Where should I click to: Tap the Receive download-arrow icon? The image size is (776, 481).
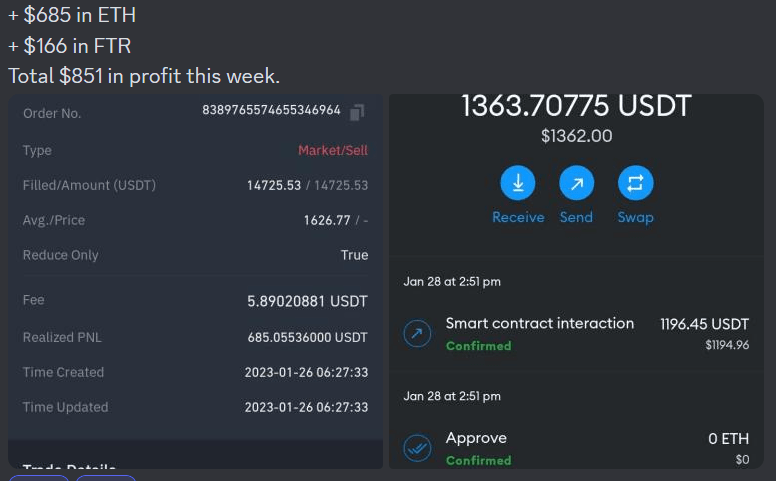pos(518,183)
